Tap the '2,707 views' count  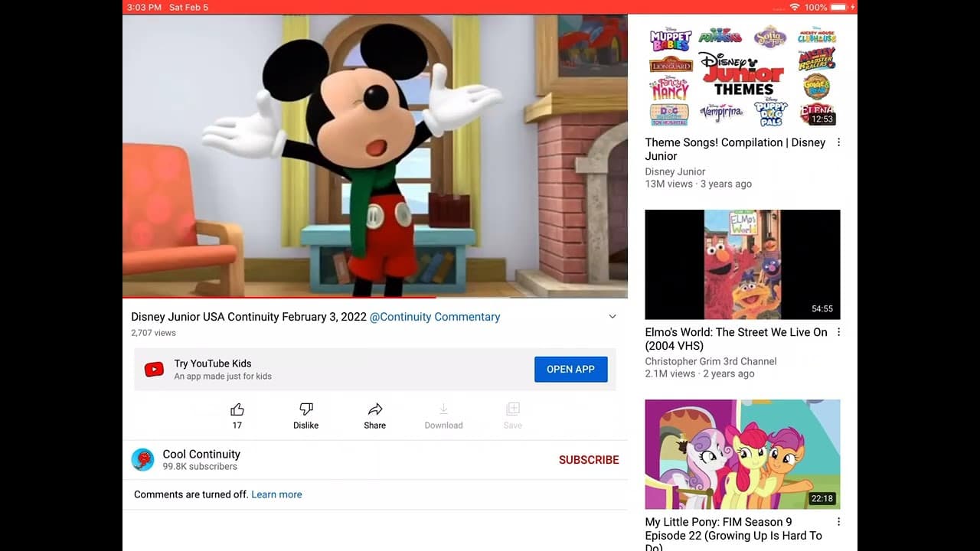point(153,333)
